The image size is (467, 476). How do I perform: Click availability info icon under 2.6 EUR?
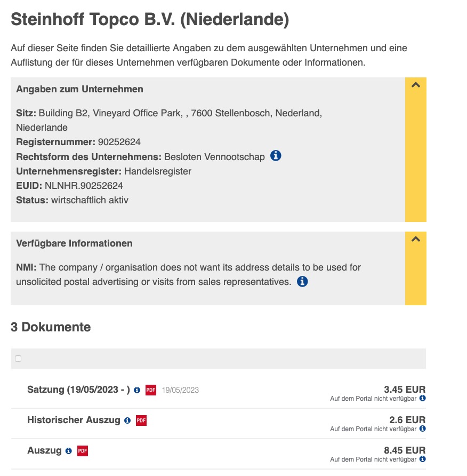(x=422, y=429)
